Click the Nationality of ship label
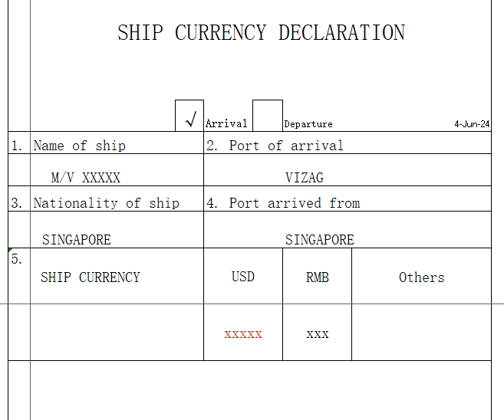 [x=107, y=203]
